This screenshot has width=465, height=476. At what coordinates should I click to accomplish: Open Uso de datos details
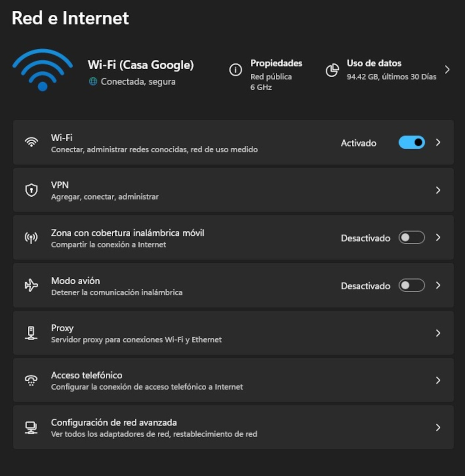pyautogui.click(x=448, y=70)
